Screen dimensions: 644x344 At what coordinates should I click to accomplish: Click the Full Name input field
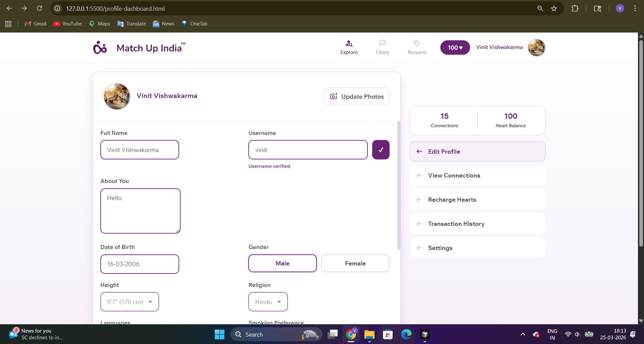click(140, 150)
